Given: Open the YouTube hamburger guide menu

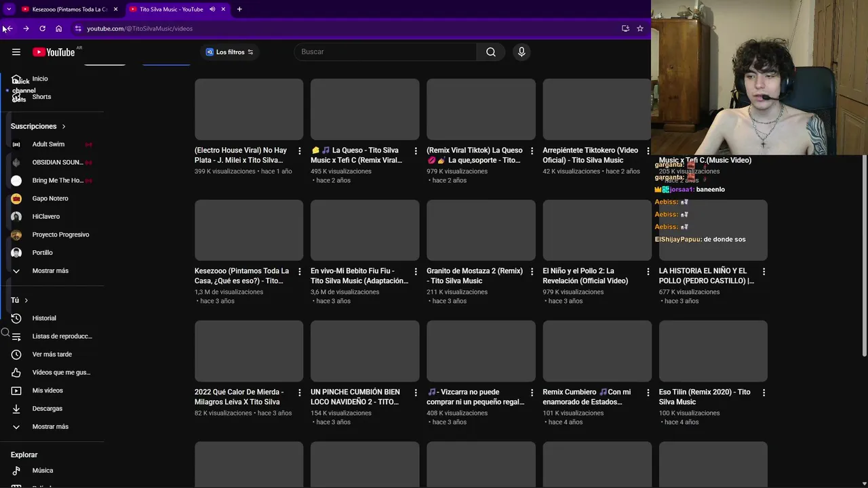Looking at the screenshot, I should (16, 52).
